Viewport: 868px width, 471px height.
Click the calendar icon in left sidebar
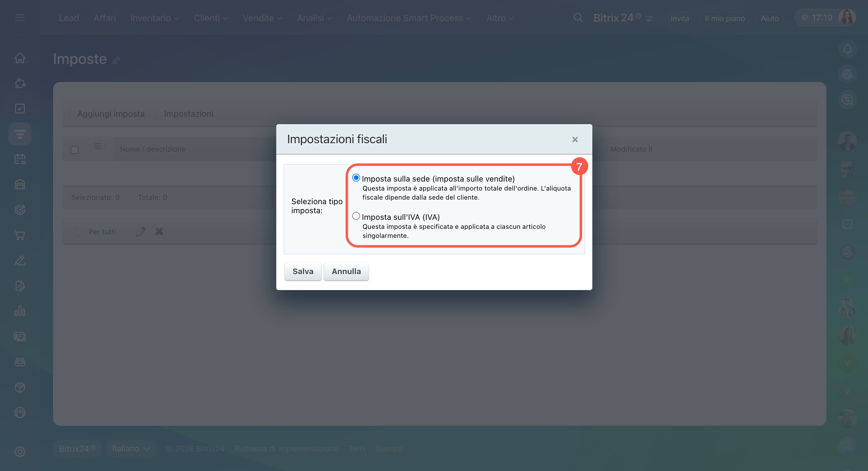20,159
